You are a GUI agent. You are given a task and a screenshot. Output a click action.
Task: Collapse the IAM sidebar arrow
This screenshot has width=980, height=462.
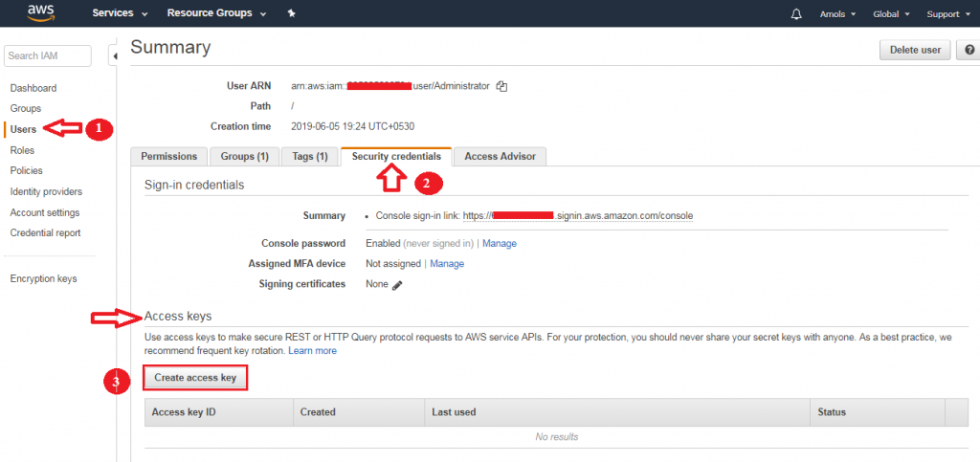coord(115,56)
